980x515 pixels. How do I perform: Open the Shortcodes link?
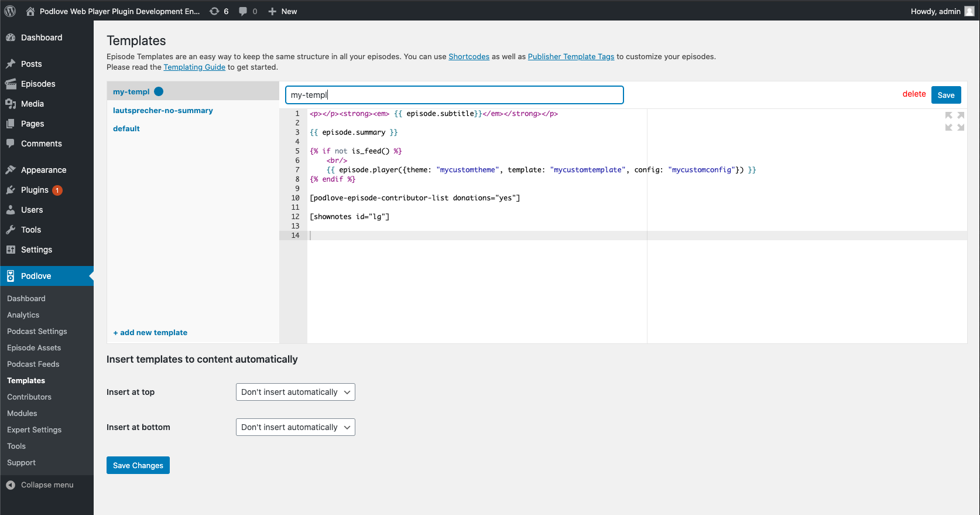click(469, 56)
